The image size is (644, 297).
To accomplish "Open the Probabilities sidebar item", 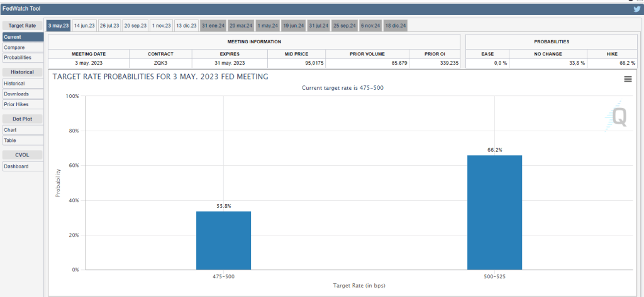I will (23, 58).
